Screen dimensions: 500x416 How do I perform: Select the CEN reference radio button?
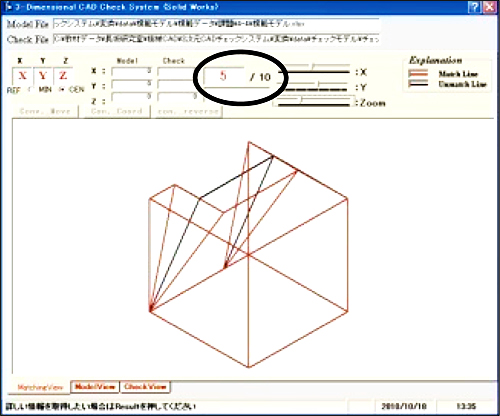point(61,90)
